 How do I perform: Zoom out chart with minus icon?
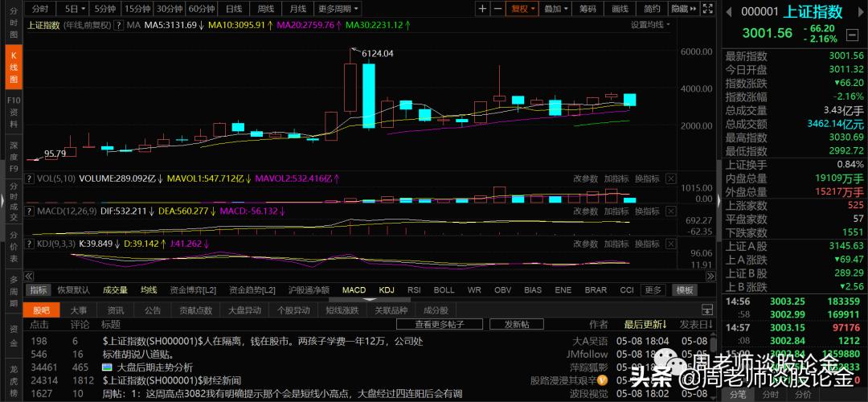pyautogui.click(x=497, y=8)
